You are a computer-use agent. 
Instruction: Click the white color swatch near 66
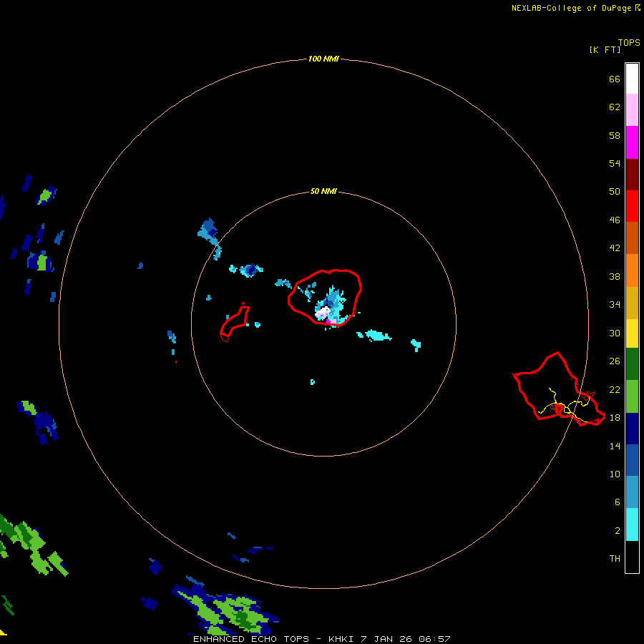[x=632, y=79]
